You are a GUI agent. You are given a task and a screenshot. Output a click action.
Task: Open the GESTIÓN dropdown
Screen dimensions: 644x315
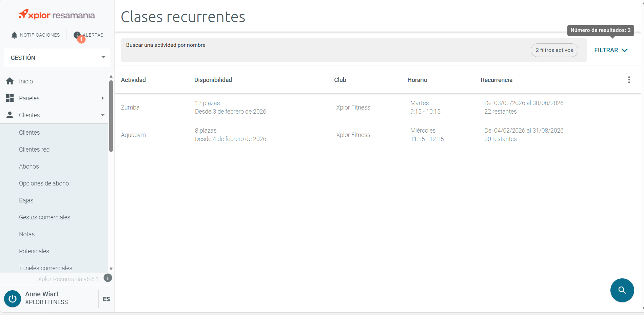coord(57,58)
